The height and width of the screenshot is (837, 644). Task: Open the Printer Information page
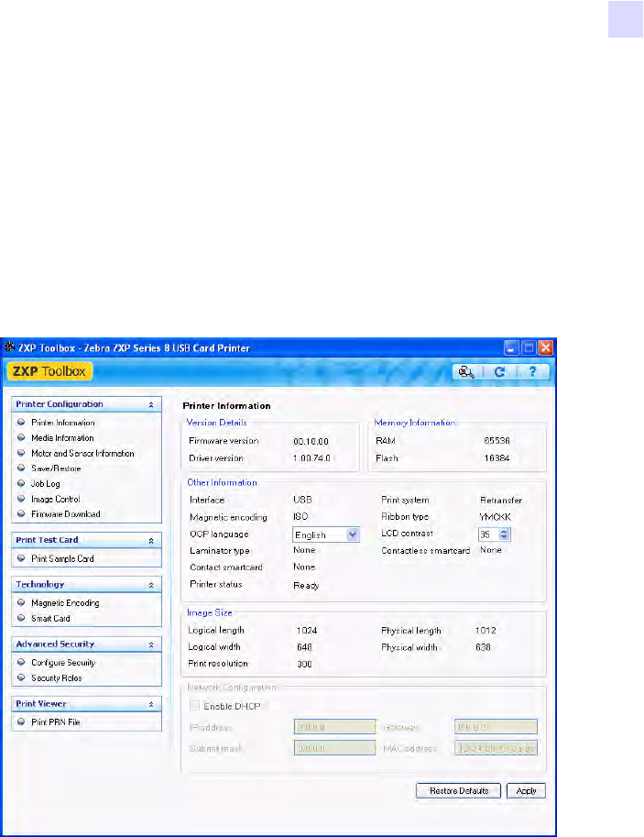[x=63, y=423]
